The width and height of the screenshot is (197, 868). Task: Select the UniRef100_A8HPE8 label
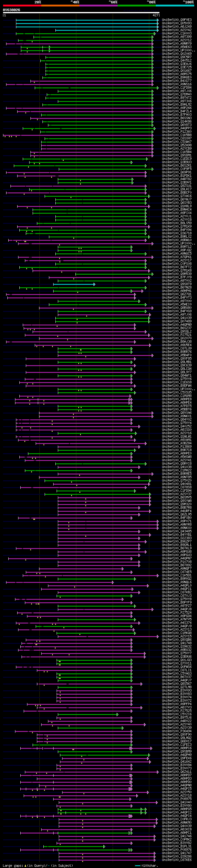tap(177, 399)
